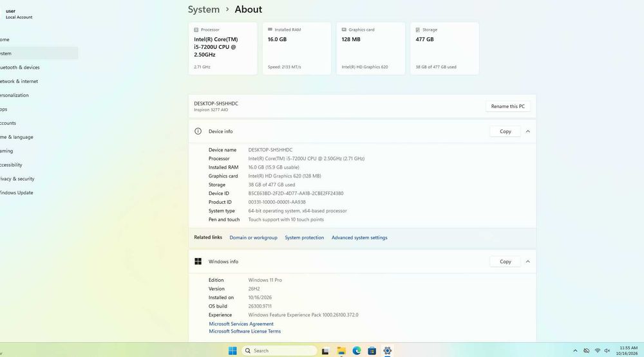Image resolution: width=644 pixels, height=357 pixels.
Task: Click the Rename this PC button
Action: (x=507, y=106)
